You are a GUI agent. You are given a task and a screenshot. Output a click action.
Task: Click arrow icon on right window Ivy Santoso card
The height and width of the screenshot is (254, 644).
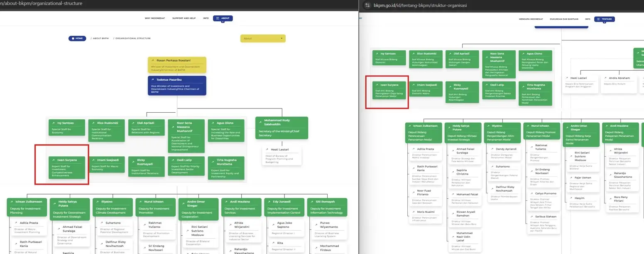coord(376,54)
